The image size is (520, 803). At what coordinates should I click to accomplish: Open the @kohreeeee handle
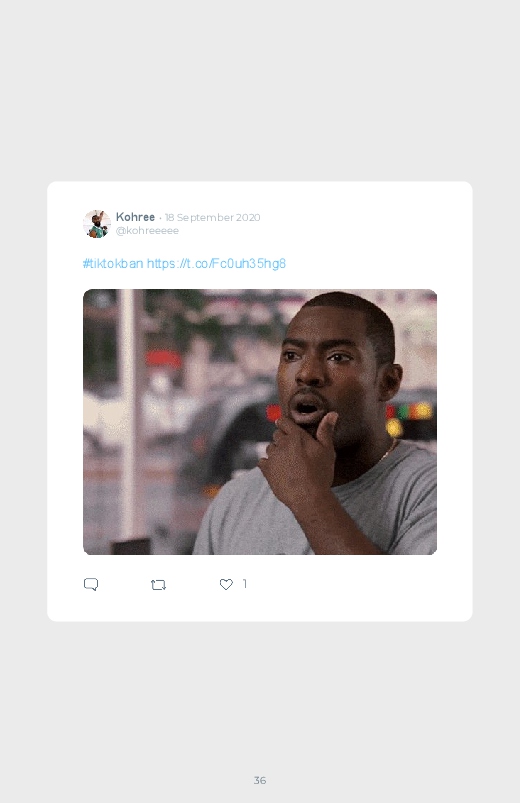coord(147,230)
